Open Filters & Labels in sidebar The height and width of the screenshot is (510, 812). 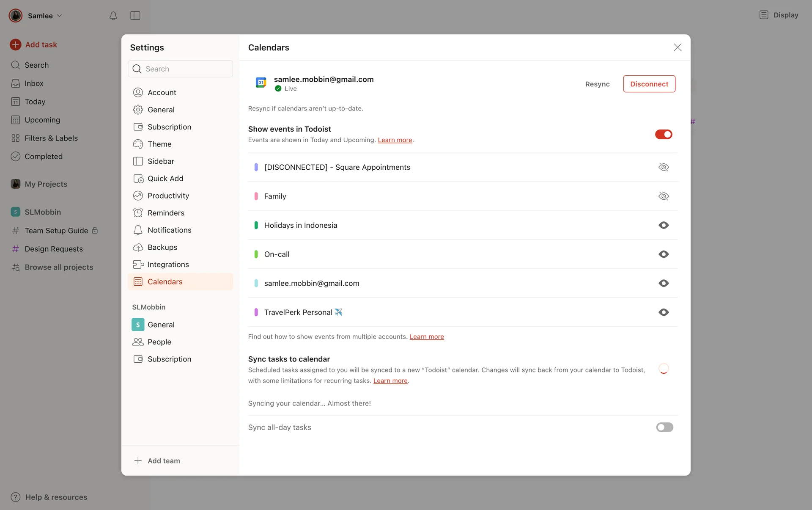(x=51, y=138)
